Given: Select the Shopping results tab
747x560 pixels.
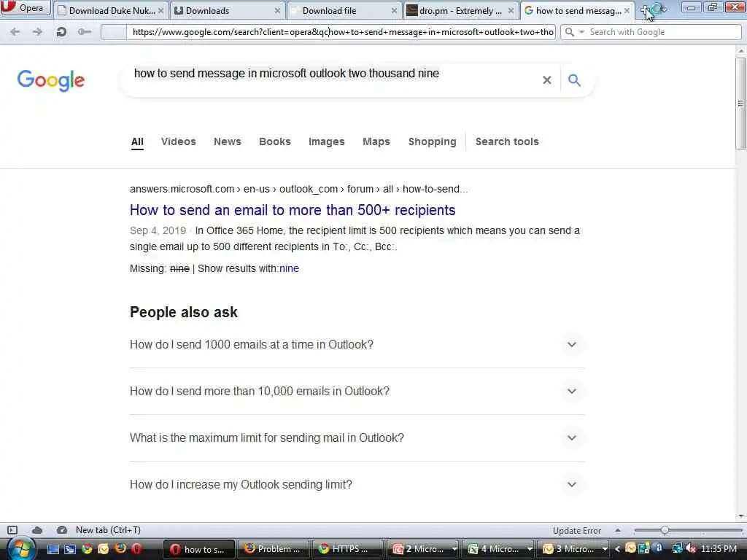Looking at the screenshot, I should coord(432,142).
